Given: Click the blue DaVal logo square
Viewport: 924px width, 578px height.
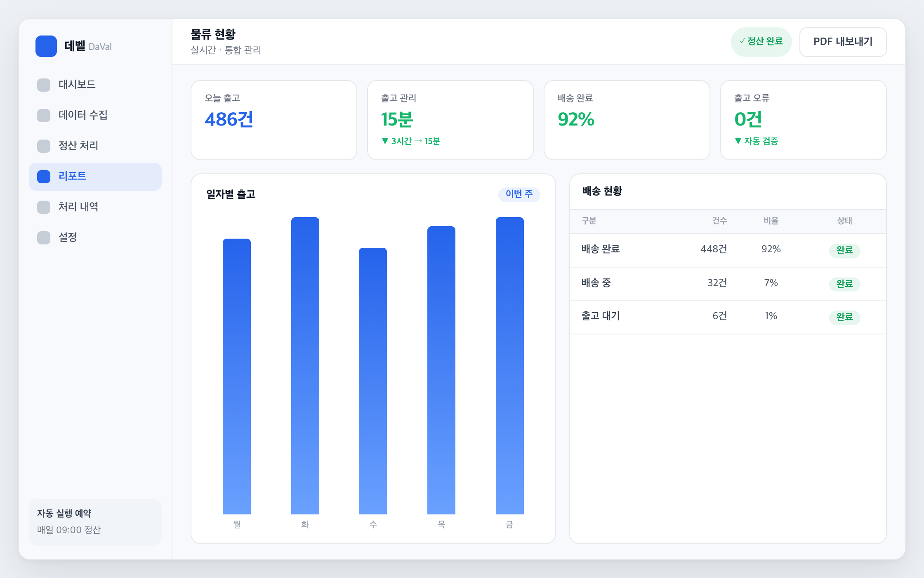Looking at the screenshot, I should (x=46, y=46).
